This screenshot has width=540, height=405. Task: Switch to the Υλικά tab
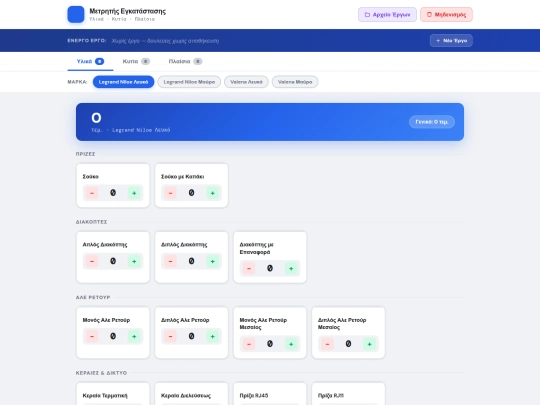pos(90,61)
